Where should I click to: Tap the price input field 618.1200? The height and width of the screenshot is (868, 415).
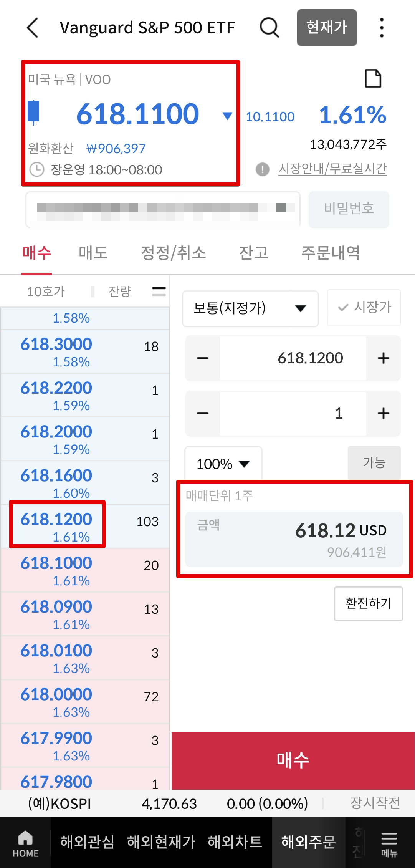pyautogui.click(x=293, y=358)
